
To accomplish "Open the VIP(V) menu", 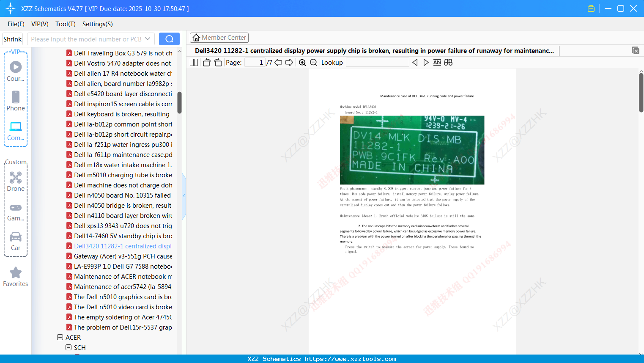I will click(40, 24).
